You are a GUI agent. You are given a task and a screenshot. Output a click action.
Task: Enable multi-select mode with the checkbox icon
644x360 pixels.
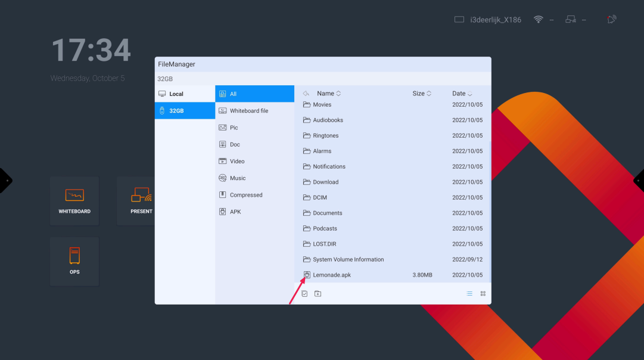click(x=304, y=293)
